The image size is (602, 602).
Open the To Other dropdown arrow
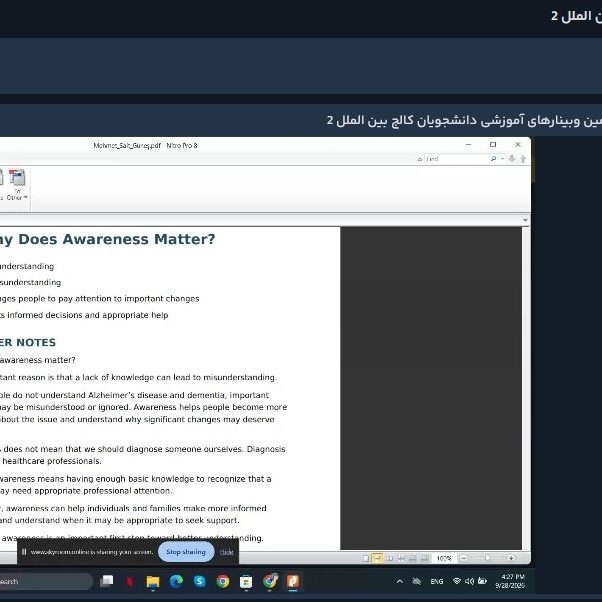(25, 197)
